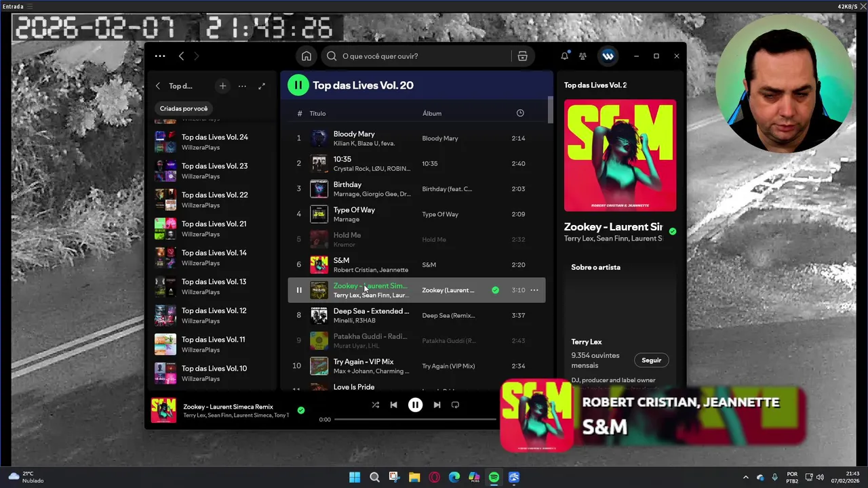Open friend activity icon

click(x=583, y=56)
